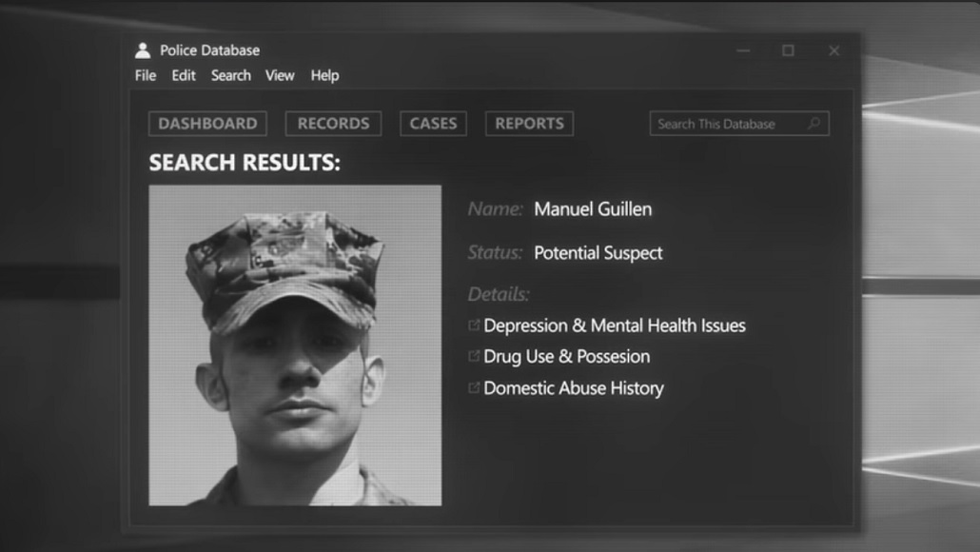This screenshot has height=552, width=980.
Task: Open the Help menu
Action: click(324, 75)
